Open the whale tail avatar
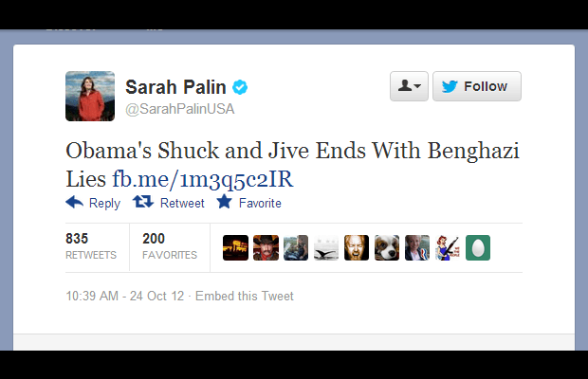588x379 pixels. (x=326, y=247)
